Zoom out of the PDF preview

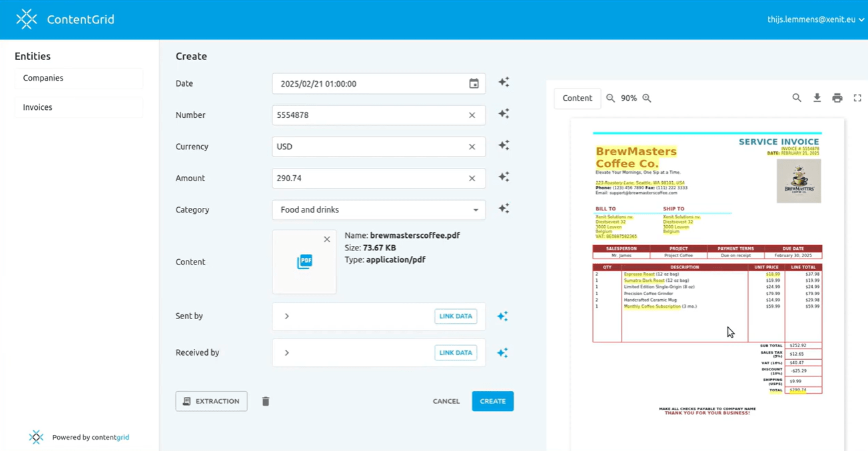pyautogui.click(x=610, y=98)
